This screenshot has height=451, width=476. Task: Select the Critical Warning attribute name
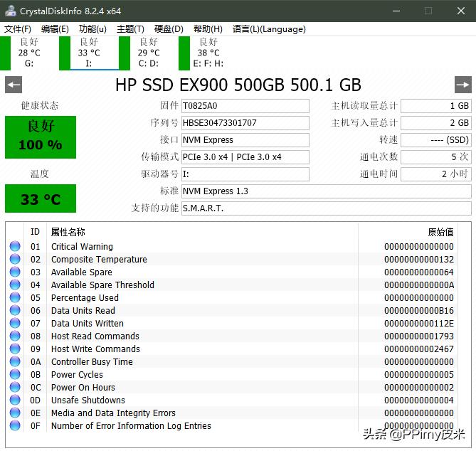tap(82, 246)
